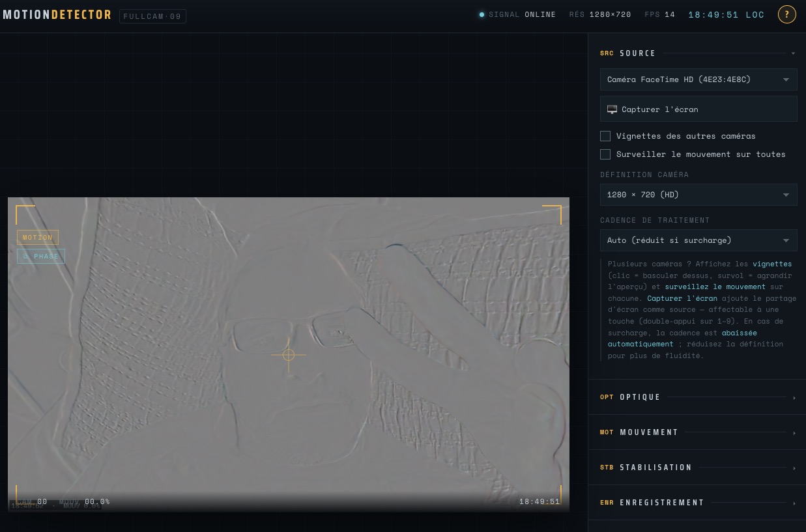The image size is (806, 532).
Task: Click the MOTION badge on video
Action: click(x=38, y=238)
